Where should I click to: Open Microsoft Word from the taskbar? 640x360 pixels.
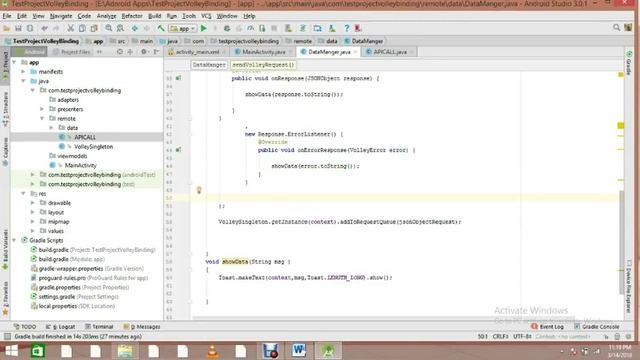(x=299, y=350)
